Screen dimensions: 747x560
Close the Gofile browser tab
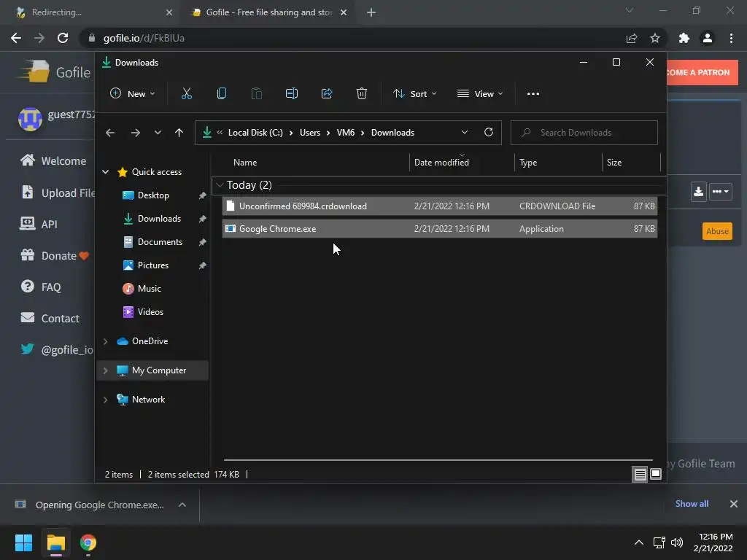[x=344, y=12]
